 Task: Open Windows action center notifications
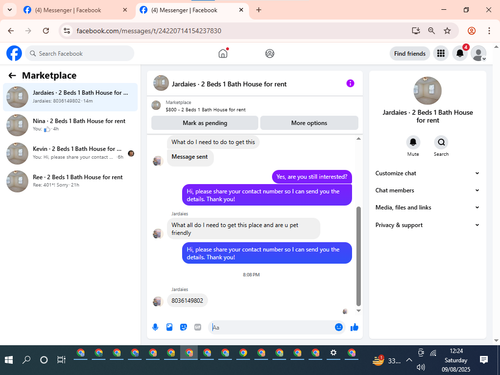click(484, 360)
